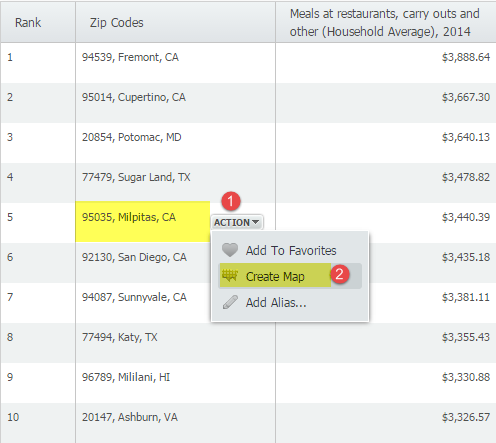The height and width of the screenshot is (443, 496).
Task: Click the Meals at restaurants column header
Action: point(386,22)
